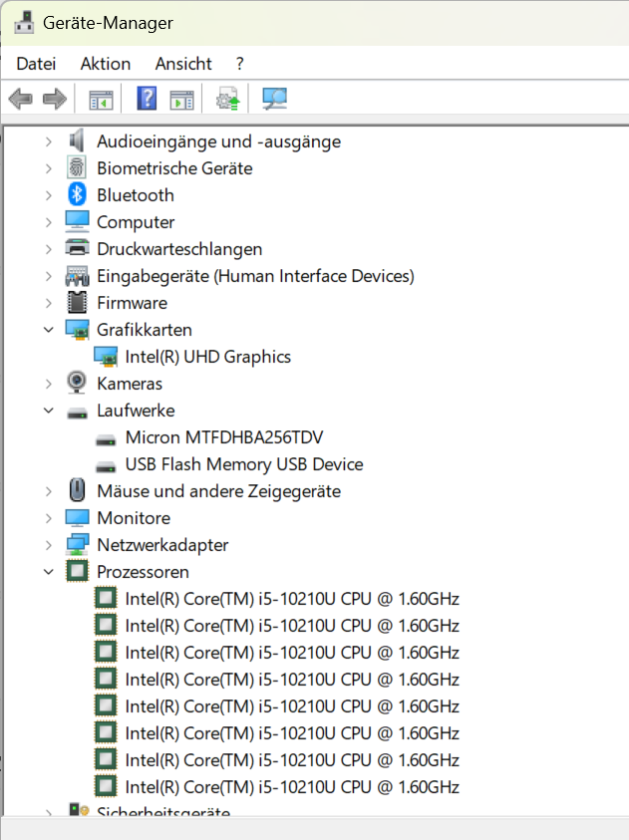Select the Monitore label
The width and height of the screenshot is (629, 840).
tap(134, 518)
